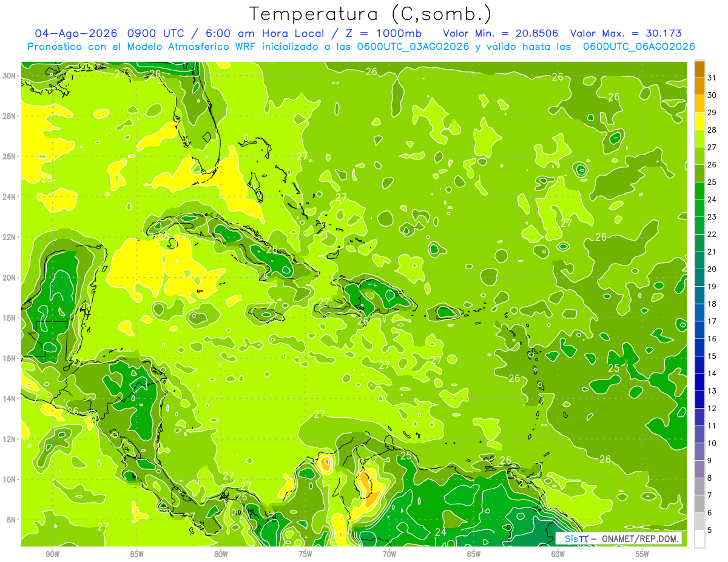Click the 65W longitude axis label
The width and height of the screenshot is (728, 562).
pos(474,555)
